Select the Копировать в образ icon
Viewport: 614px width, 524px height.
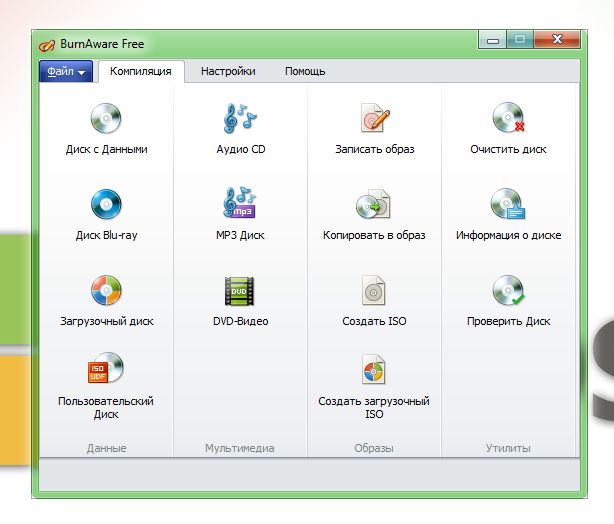click(374, 205)
